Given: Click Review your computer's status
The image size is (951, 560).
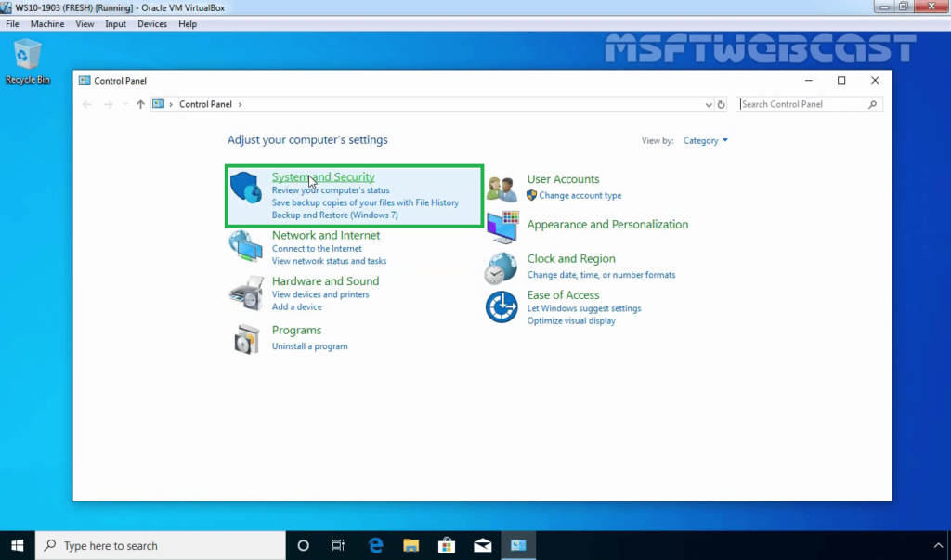Looking at the screenshot, I should tap(331, 190).
